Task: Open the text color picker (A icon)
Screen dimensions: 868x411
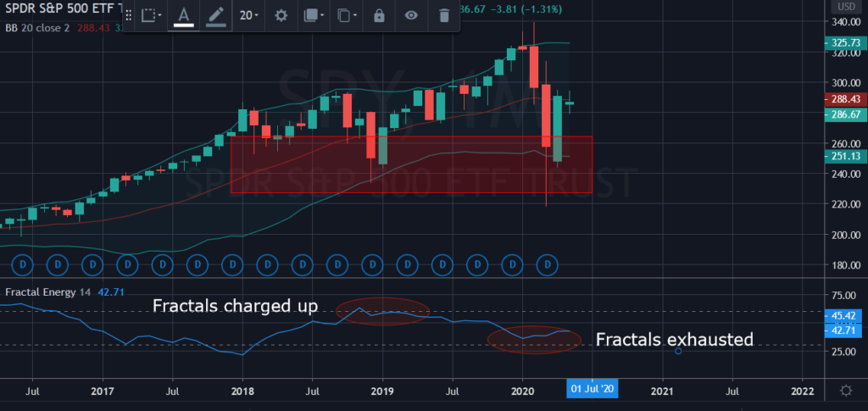Action: [x=184, y=15]
